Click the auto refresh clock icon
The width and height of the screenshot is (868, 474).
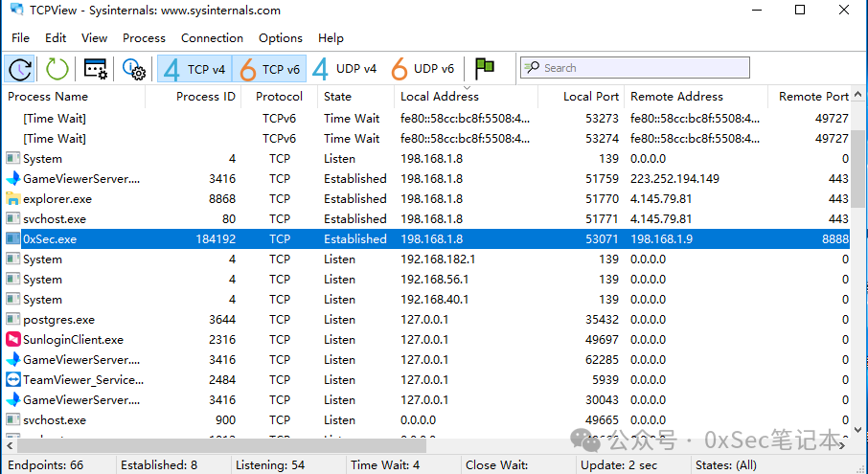pyautogui.click(x=20, y=69)
